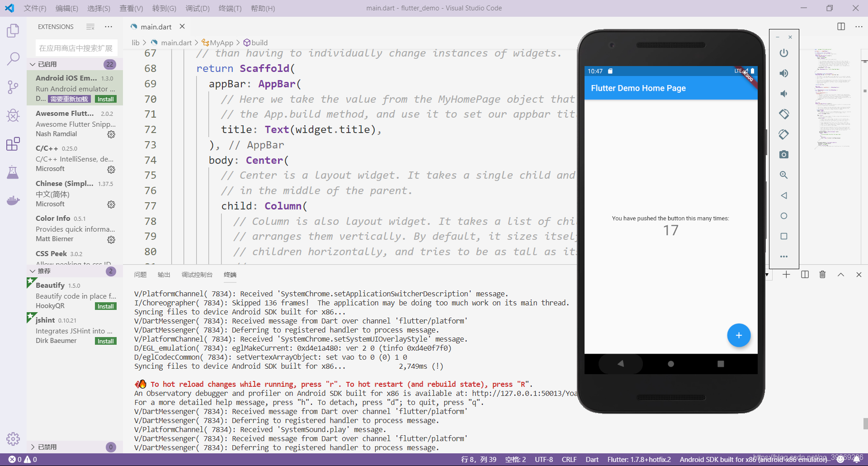Select the Extensions icon in the activity bar
Viewport: 868px width, 466px height.
(x=13, y=144)
